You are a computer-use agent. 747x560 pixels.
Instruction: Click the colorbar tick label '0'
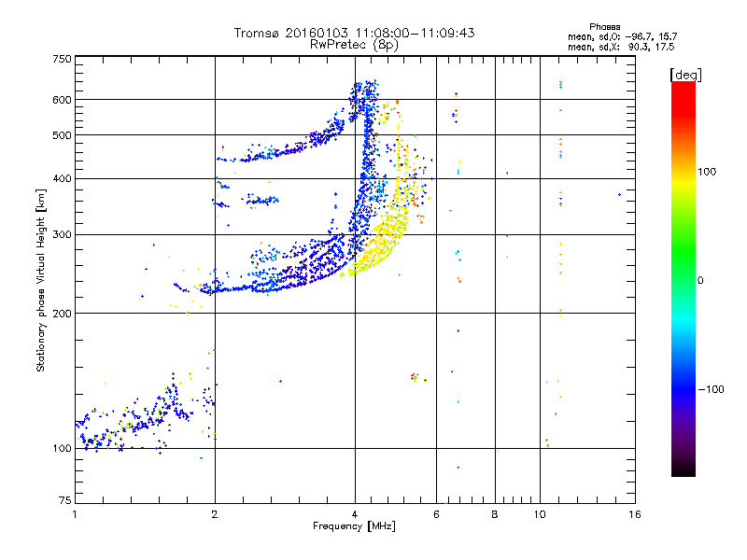pos(699,280)
